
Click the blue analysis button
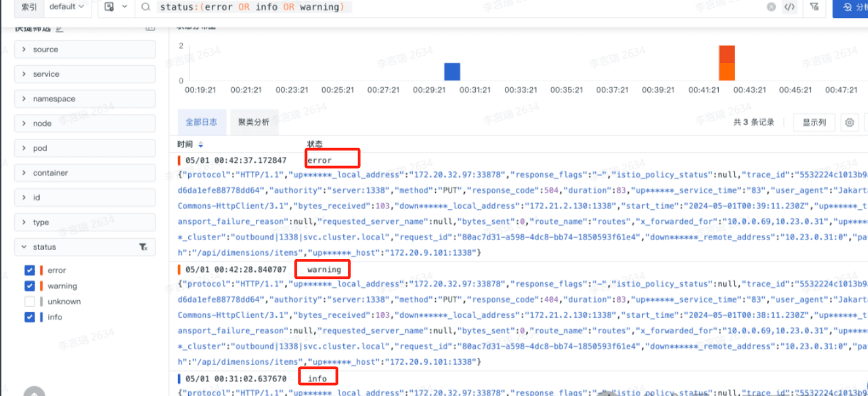click(851, 8)
